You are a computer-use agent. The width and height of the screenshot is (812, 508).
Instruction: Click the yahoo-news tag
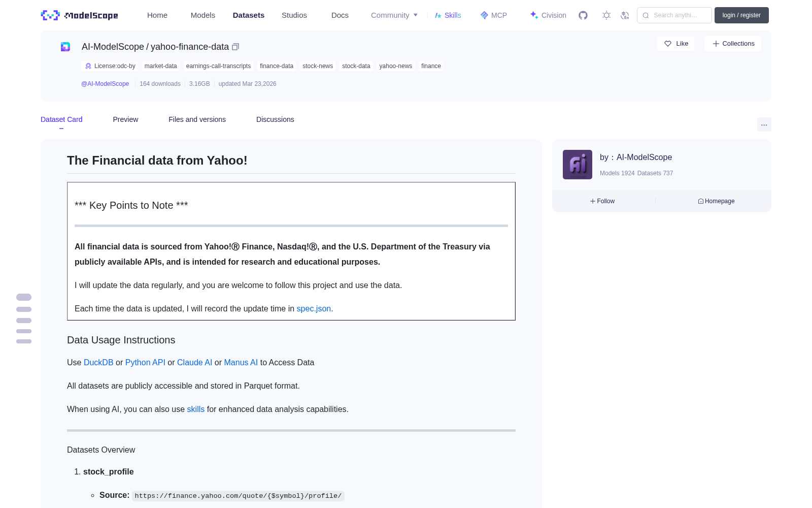pos(396,66)
